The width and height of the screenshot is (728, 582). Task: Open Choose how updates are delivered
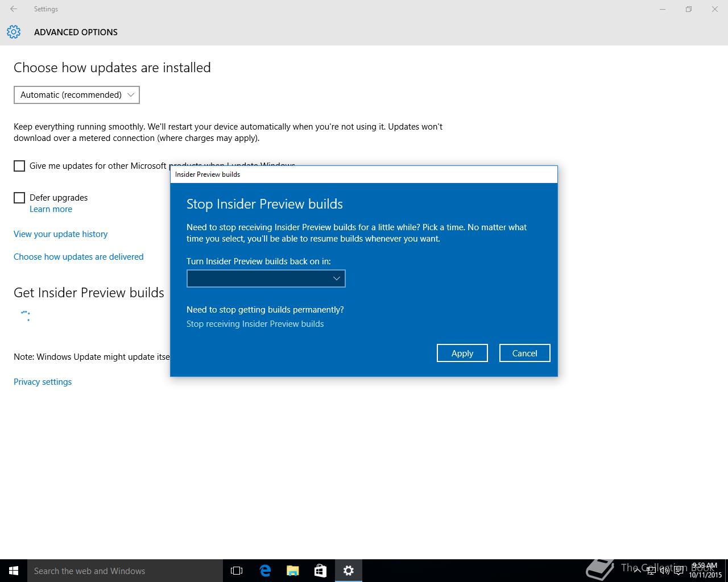click(x=78, y=257)
